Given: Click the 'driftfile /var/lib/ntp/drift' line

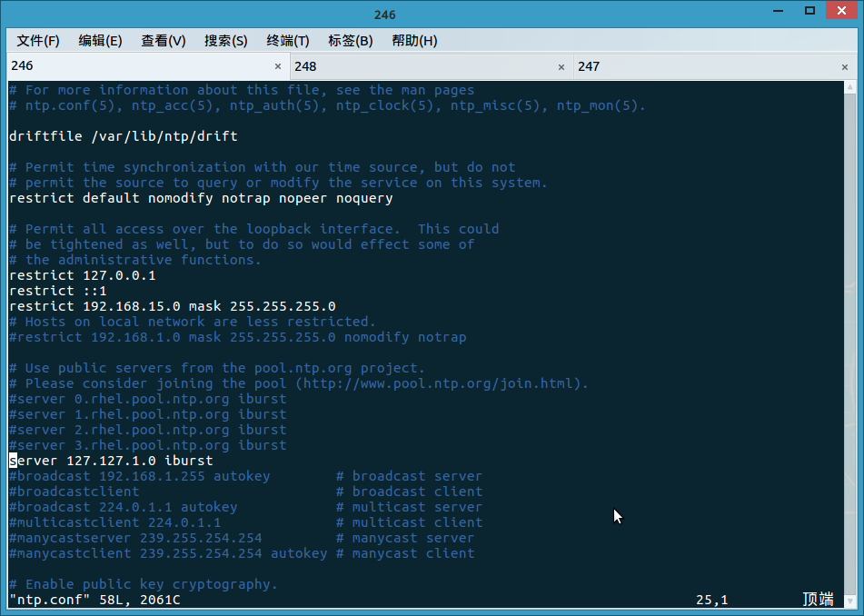Looking at the screenshot, I should (x=124, y=136).
